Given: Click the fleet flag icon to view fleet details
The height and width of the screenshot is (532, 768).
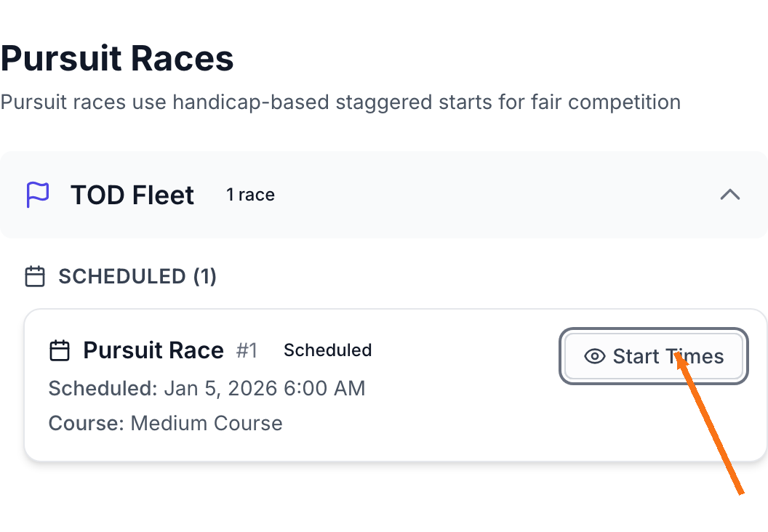Looking at the screenshot, I should 39,194.
